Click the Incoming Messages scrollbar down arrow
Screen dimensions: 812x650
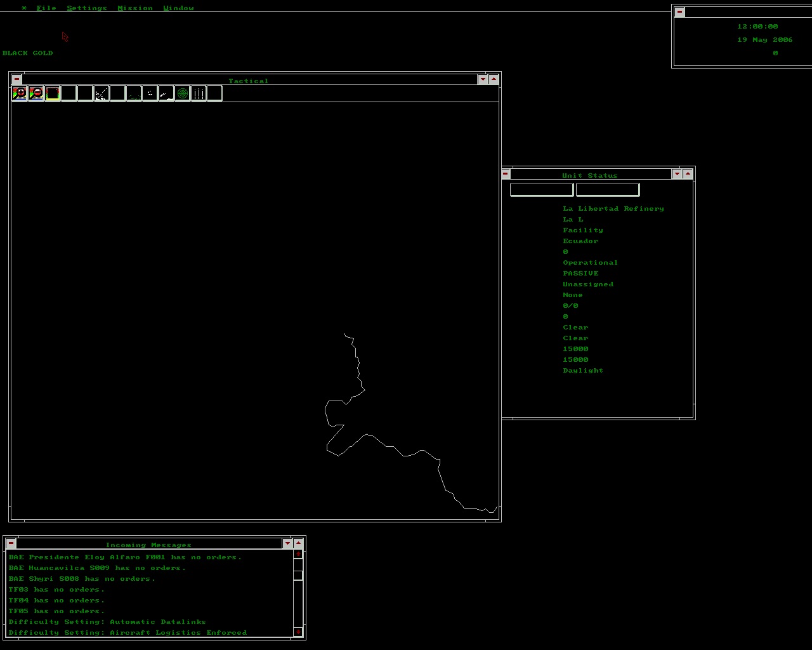[x=298, y=632]
